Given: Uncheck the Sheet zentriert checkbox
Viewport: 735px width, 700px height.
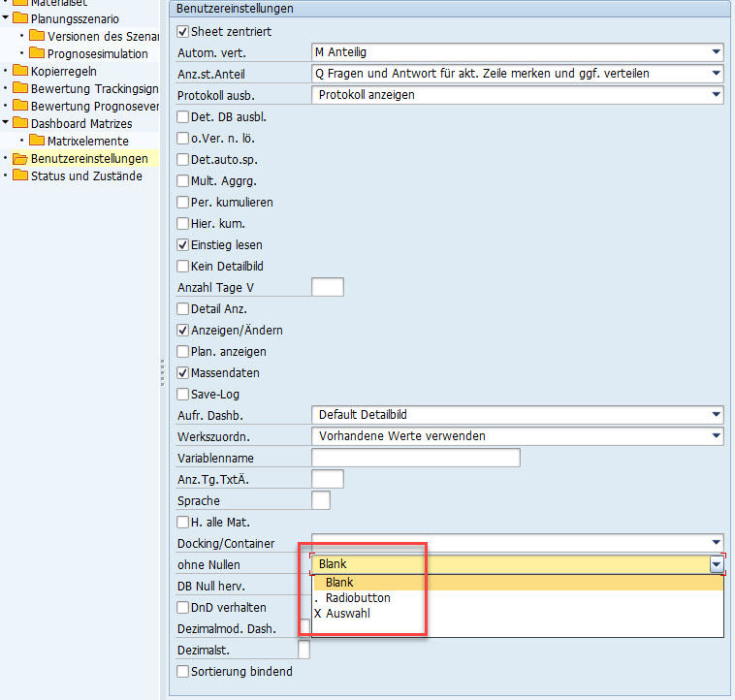Looking at the screenshot, I should (183, 32).
